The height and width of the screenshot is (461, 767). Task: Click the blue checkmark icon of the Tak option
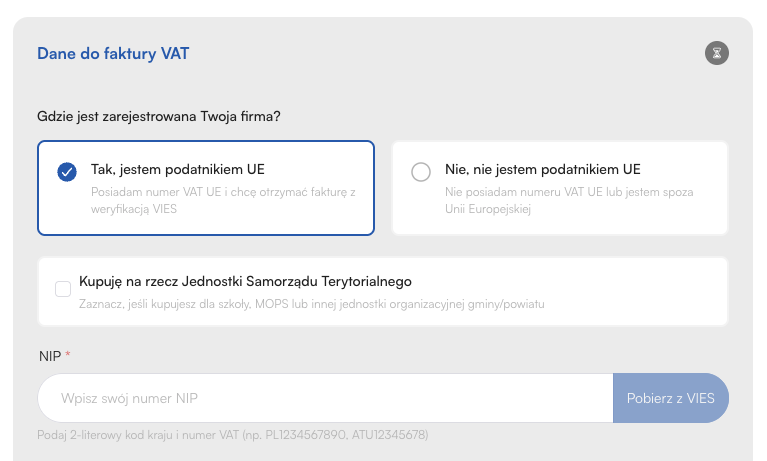(x=67, y=172)
